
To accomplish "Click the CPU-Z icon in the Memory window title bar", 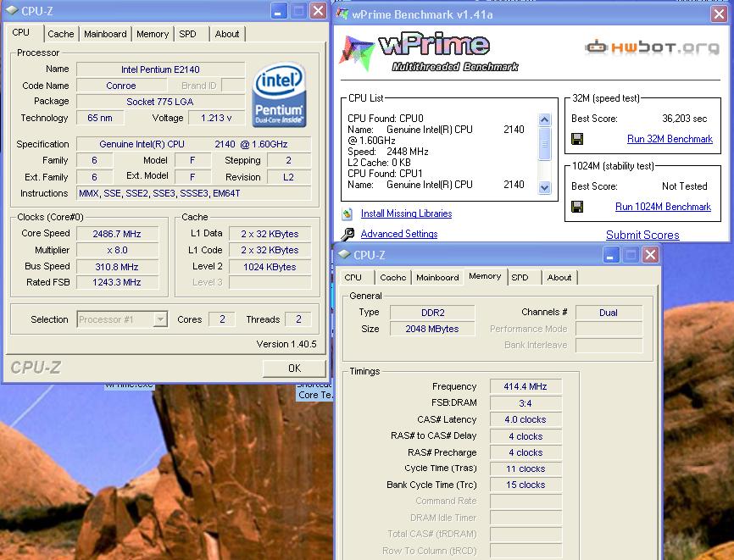I will [344, 254].
